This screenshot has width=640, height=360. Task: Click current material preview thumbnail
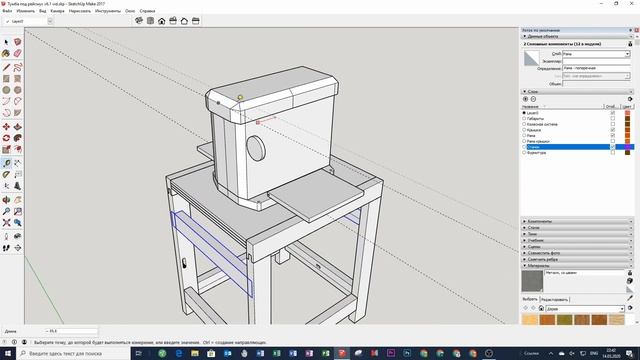(532, 281)
